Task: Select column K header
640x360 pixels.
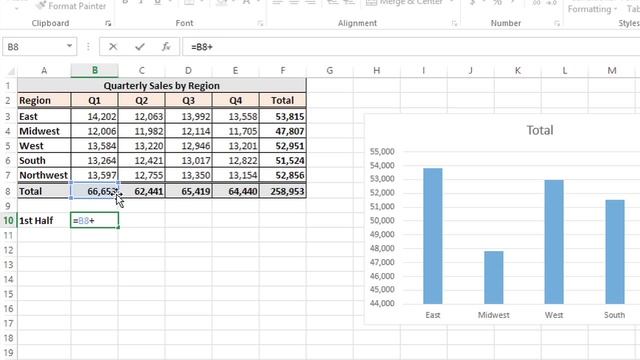Action: point(518,71)
